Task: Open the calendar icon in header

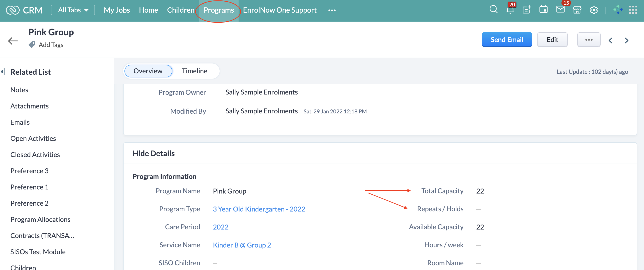Action: (x=543, y=10)
